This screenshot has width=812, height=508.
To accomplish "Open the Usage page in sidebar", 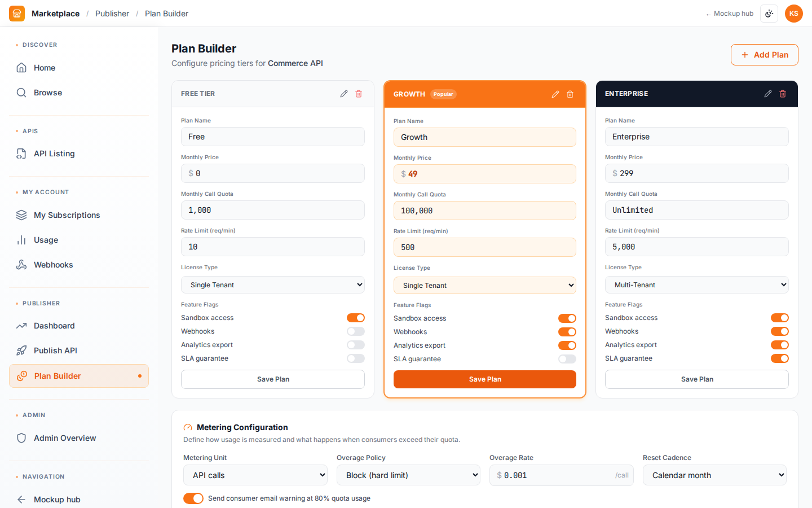I will (x=79, y=240).
